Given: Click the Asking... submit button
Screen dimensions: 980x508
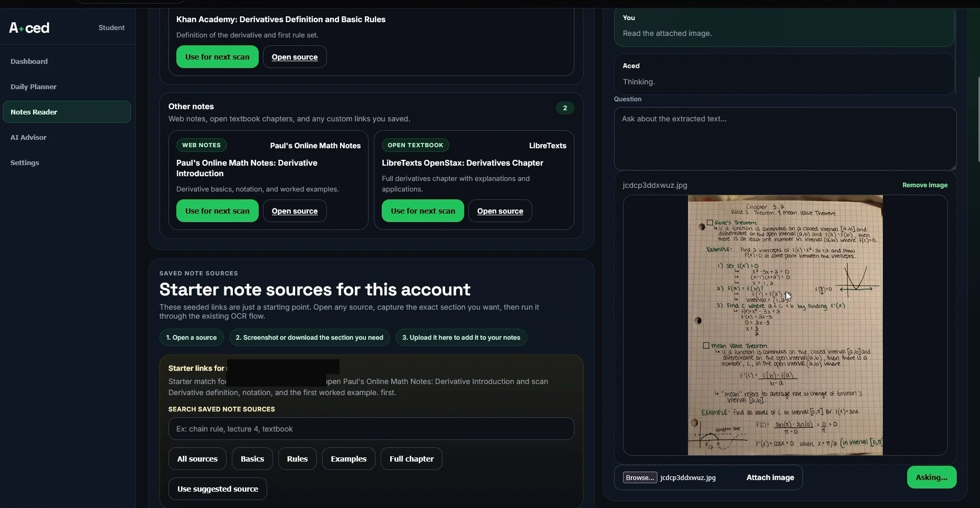Looking at the screenshot, I should click(931, 477).
